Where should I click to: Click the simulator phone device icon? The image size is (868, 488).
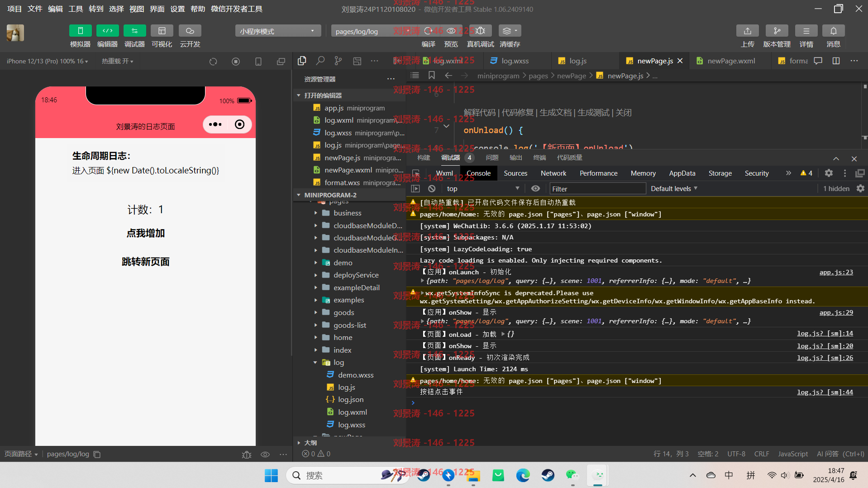pos(258,62)
